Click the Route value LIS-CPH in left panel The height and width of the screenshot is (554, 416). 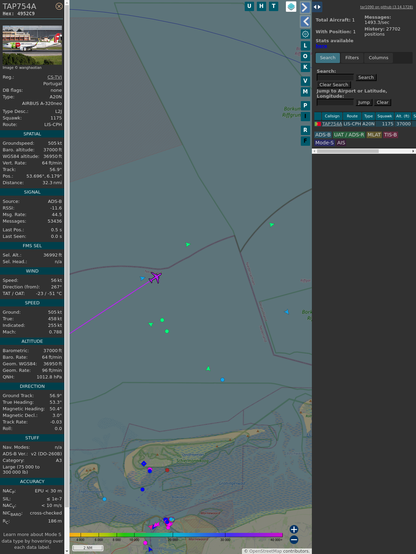pyautogui.click(x=53, y=124)
